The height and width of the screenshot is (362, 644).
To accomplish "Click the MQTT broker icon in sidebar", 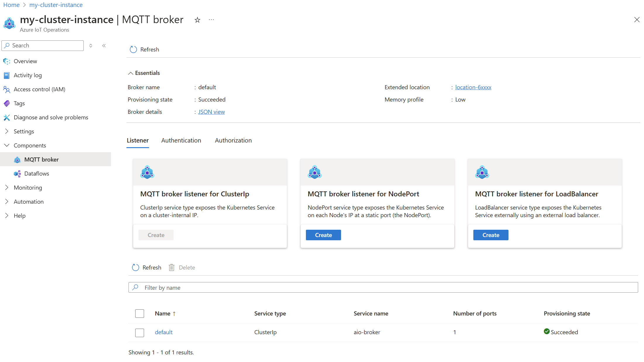I will point(17,159).
